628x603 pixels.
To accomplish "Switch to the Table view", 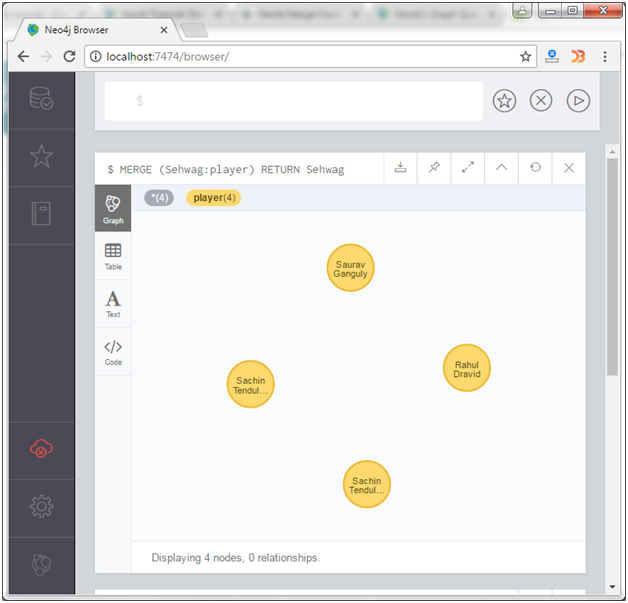I will [x=113, y=256].
